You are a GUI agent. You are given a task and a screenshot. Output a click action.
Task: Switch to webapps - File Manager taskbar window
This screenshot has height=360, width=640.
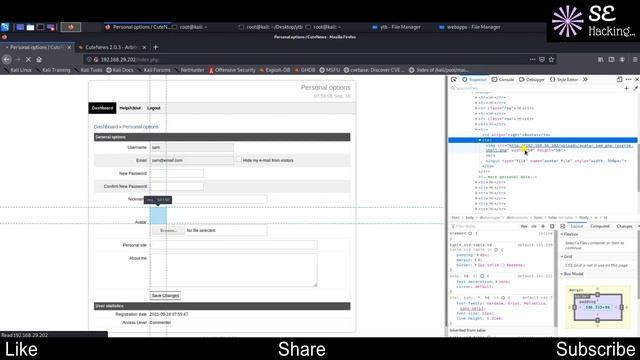coord(470,27)
